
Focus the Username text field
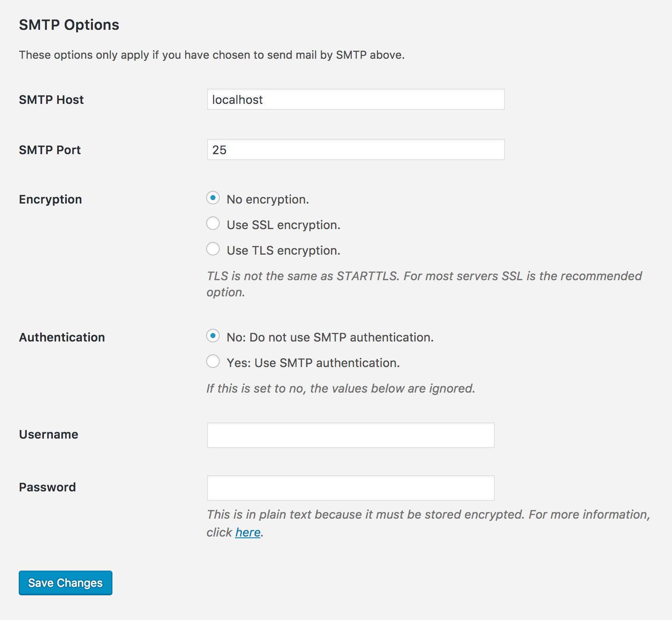click(x=350, y=435)
